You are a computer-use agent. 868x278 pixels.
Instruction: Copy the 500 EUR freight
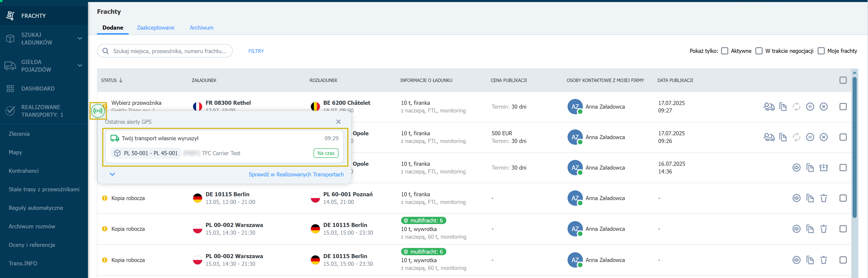(x=783, y=137)
